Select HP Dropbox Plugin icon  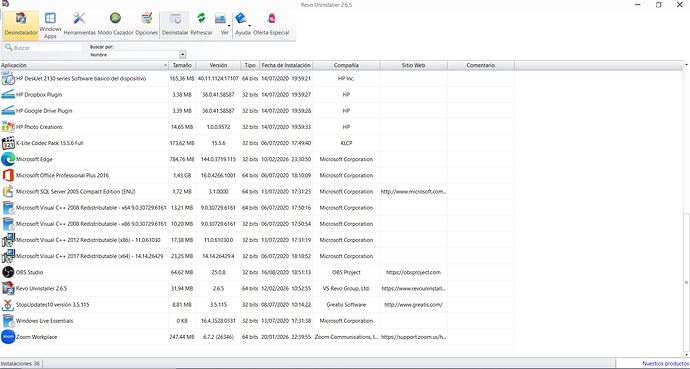click(8, 95)
